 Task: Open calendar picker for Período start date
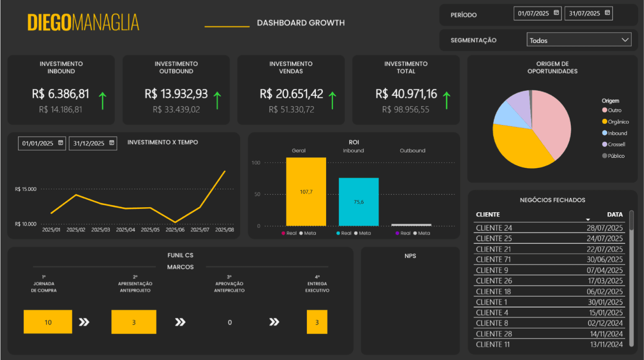(557, 13)
